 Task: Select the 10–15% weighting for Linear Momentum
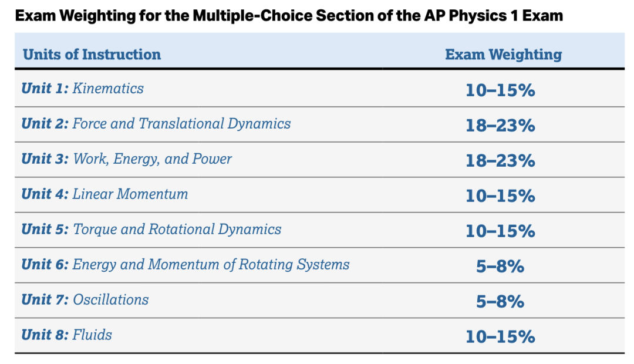(500, 196)
